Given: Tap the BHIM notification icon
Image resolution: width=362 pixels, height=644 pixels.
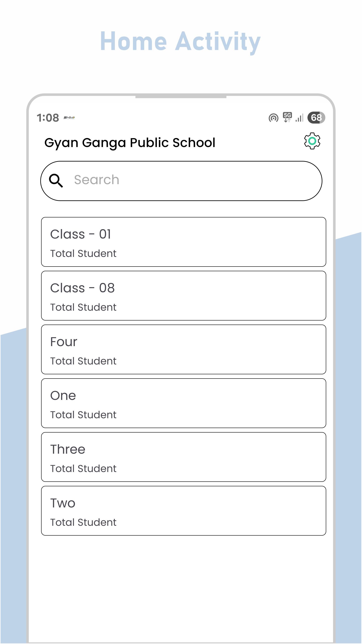Looking at the screenshot, I should [x=69, y=118].
